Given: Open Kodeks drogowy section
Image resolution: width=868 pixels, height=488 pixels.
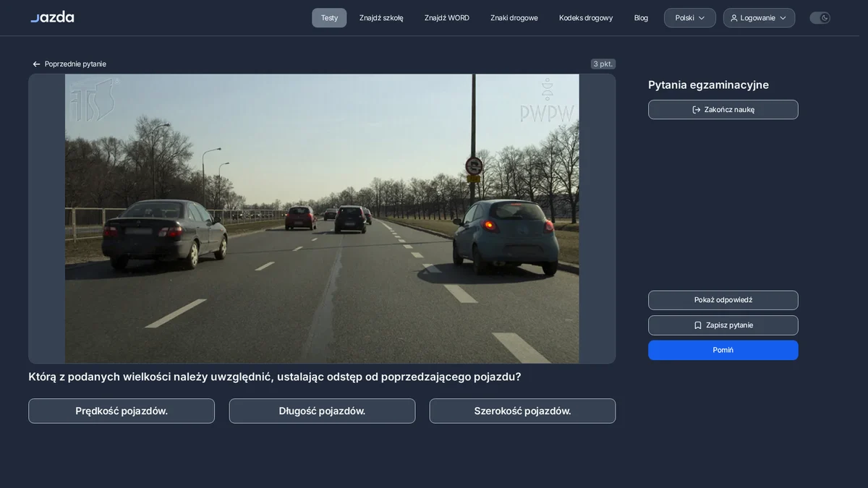Looking at the screenshot, I should point(586,18).
